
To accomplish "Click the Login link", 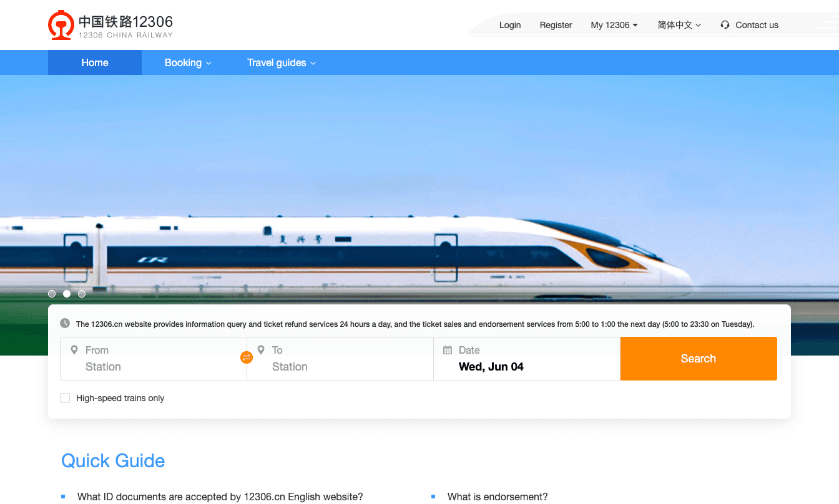I will [x=510, y=25].
